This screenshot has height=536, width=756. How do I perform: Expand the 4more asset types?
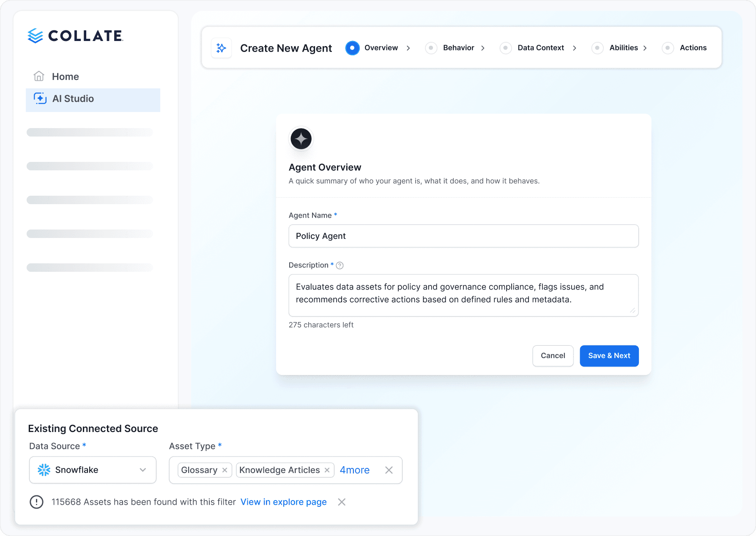(x=355, y=470)
